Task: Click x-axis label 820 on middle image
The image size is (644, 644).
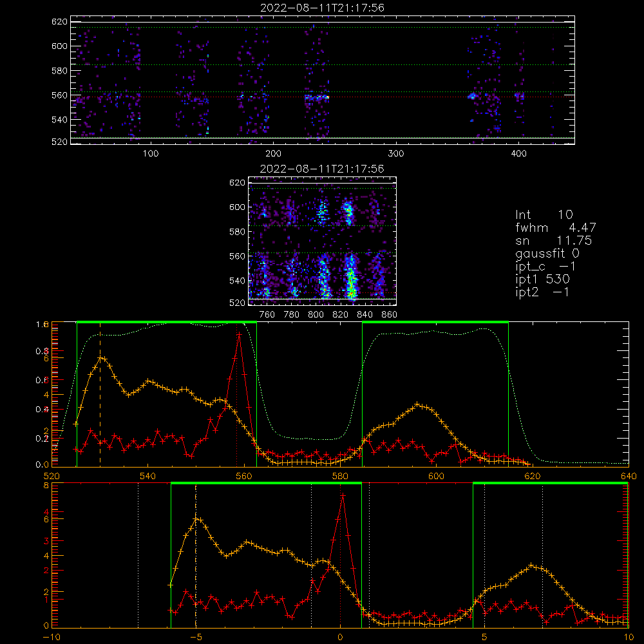Action: click(341, 315)
